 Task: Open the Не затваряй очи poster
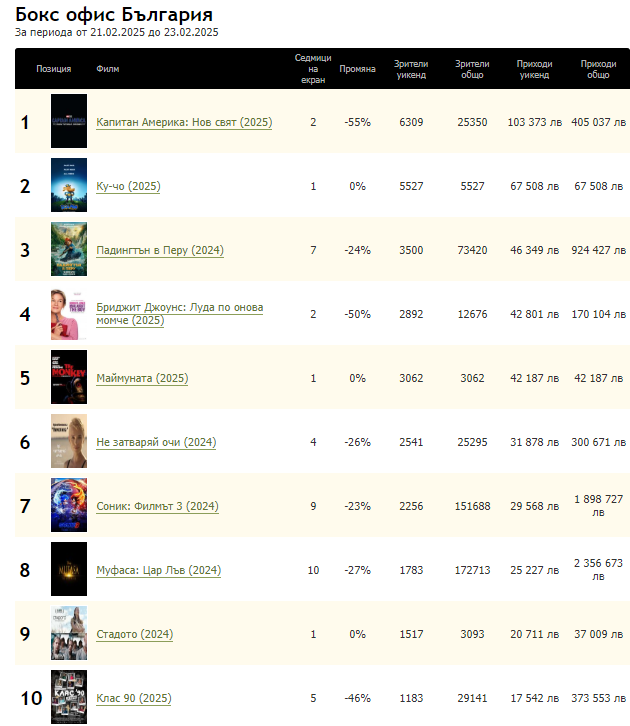click(69, 442)
